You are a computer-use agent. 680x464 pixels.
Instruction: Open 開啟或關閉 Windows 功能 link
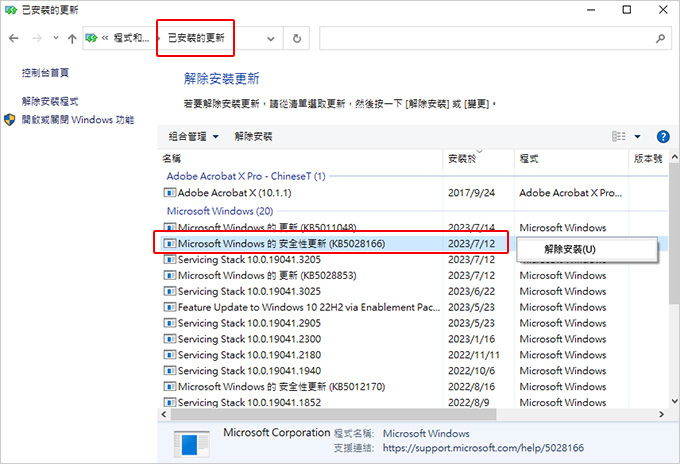[78, 119]
